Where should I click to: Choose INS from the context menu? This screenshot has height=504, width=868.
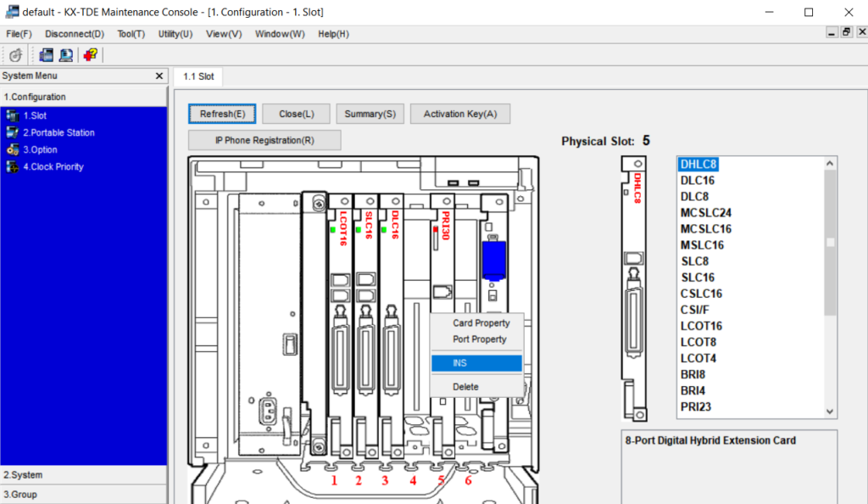(x=476, y=363)
